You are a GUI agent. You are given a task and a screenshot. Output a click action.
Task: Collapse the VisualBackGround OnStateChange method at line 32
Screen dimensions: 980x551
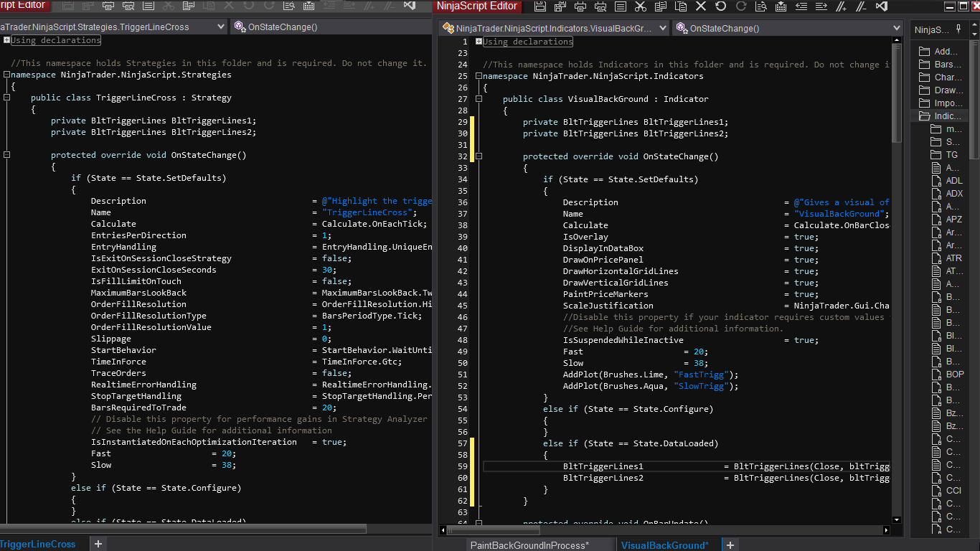point(479,156)
